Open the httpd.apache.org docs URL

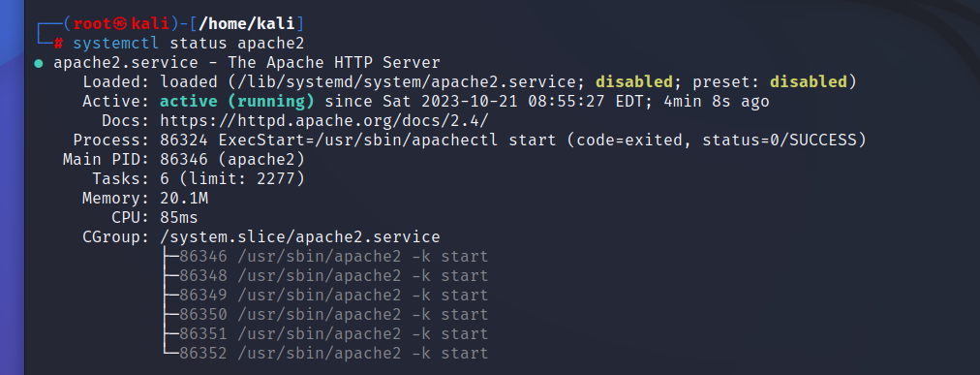(324, 120)
